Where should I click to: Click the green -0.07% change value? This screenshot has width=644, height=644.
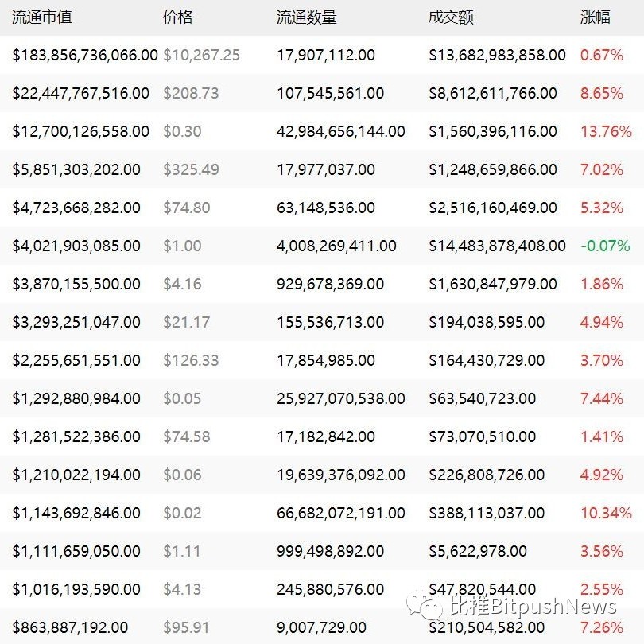[x=605, y=246]
